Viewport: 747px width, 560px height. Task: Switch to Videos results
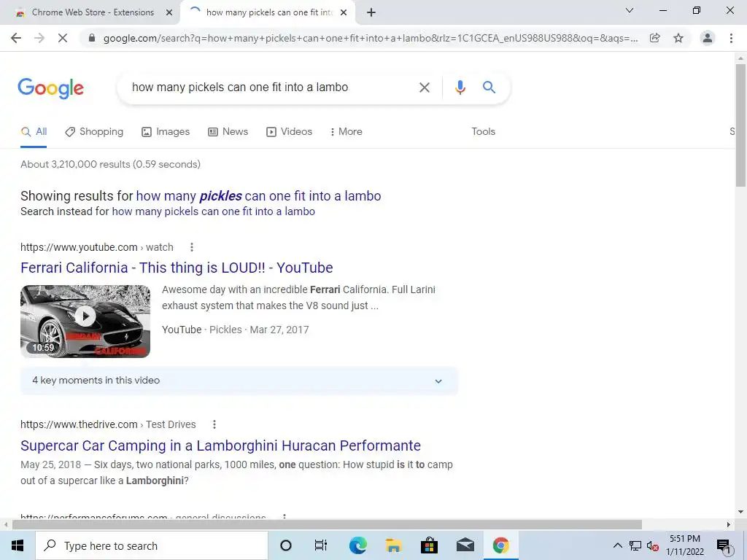click(x=289, y=132)
